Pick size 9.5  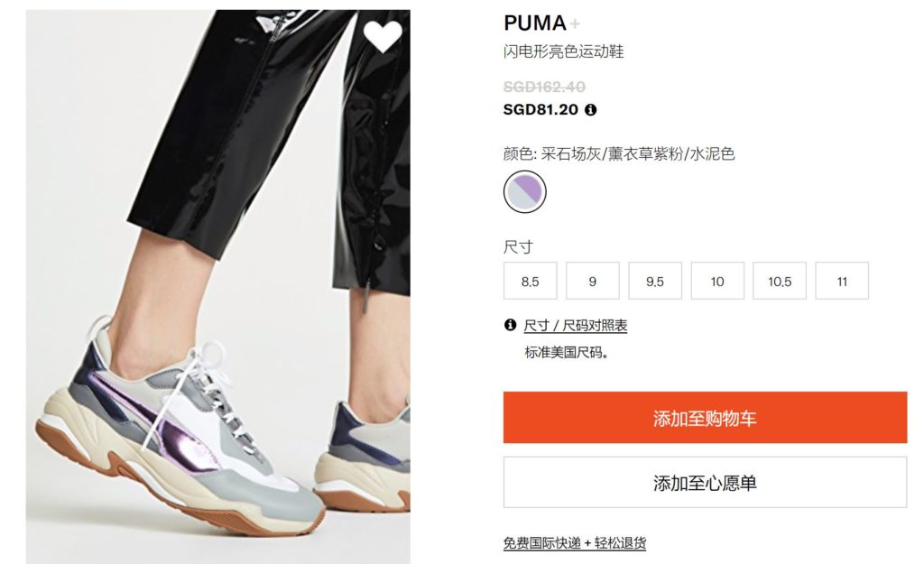pyautogui.click(x=655, y=282)
